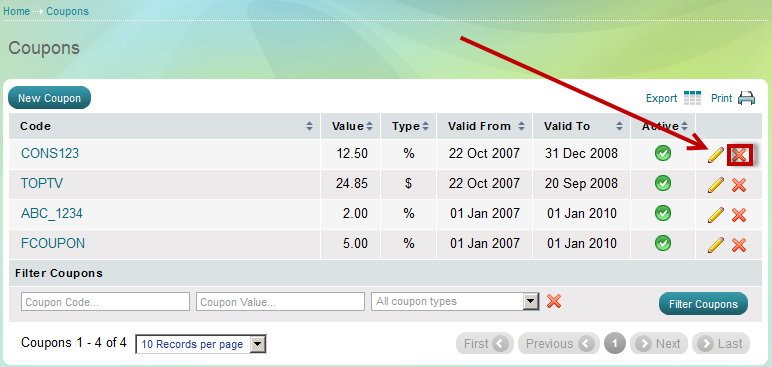This screenshot has width=772, height=367.
Task: Click the Export text link
Action: pyautogui.click(x=662, y=99)
